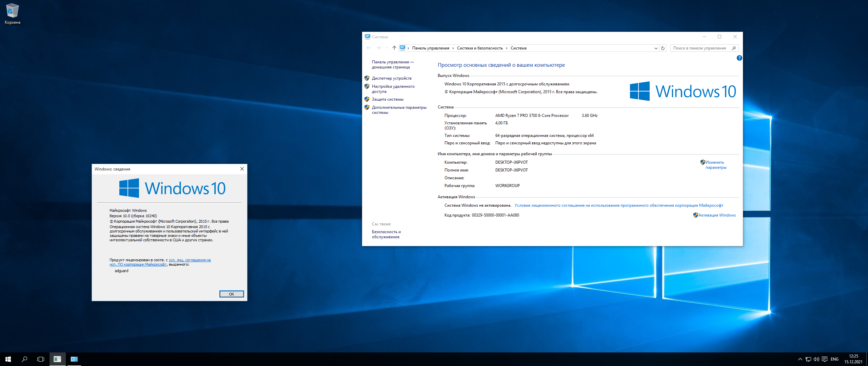Open Action Center notifications icon
The height and width of the screenshot is (366, 868).
825,359
